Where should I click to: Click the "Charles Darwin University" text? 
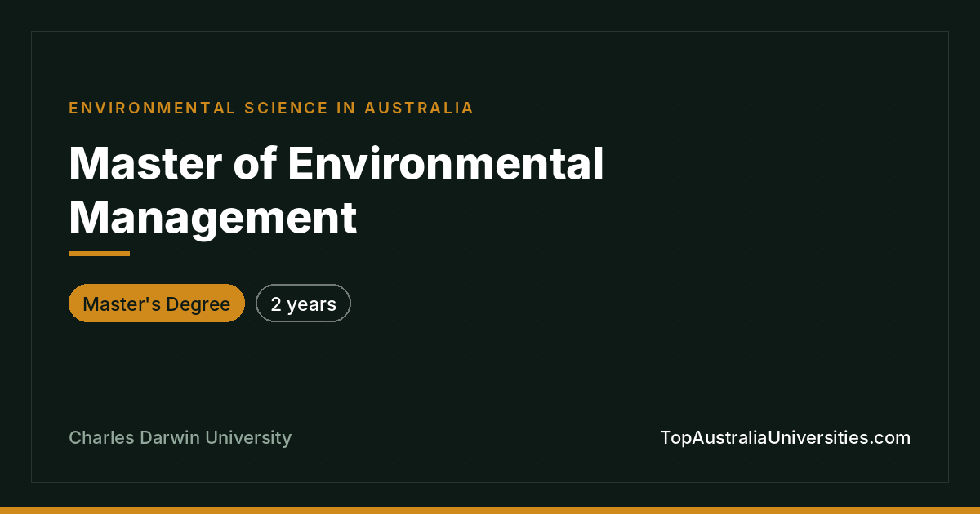[x=180, y=438]
